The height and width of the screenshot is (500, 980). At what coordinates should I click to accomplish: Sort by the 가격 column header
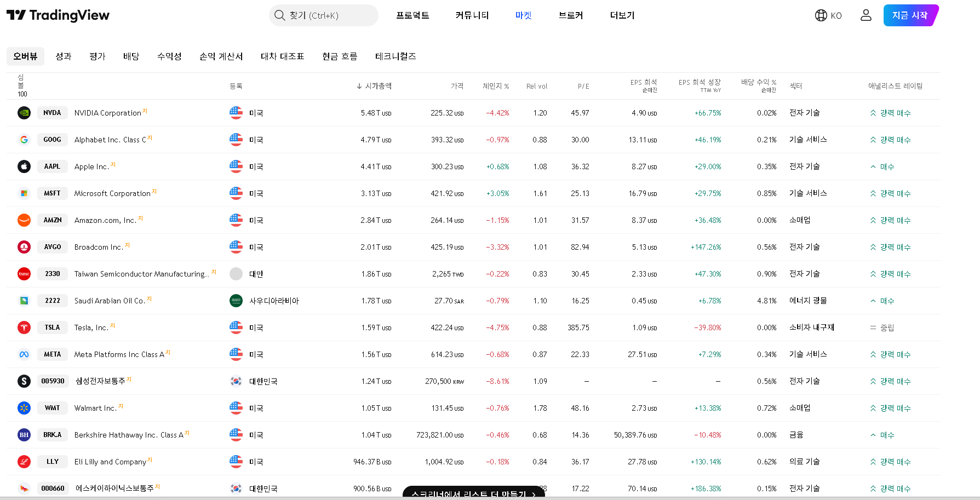pos(457,86)
